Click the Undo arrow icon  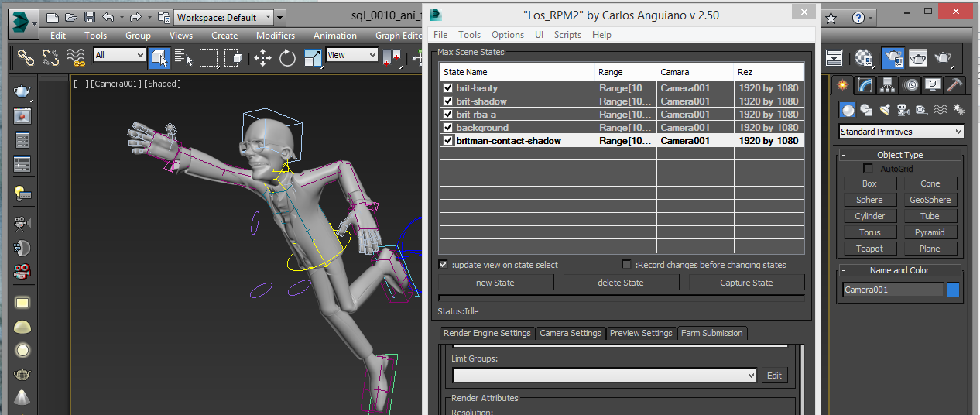coord(108,17)
